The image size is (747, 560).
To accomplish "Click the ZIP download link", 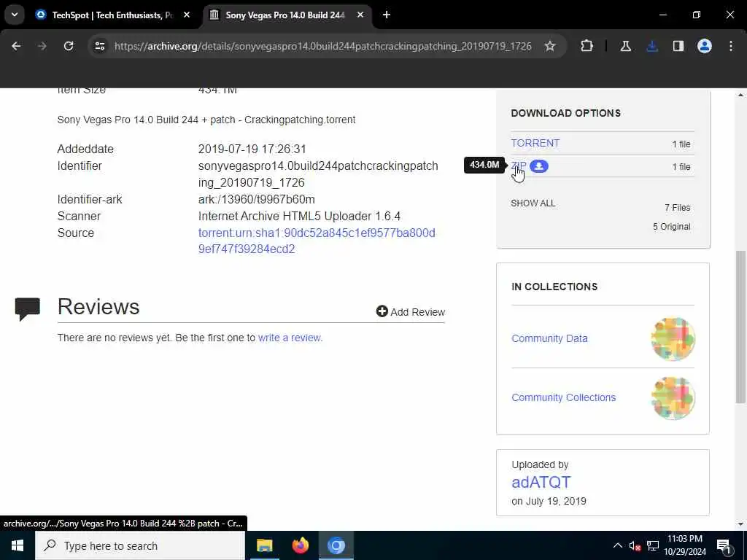I will 519,166.
